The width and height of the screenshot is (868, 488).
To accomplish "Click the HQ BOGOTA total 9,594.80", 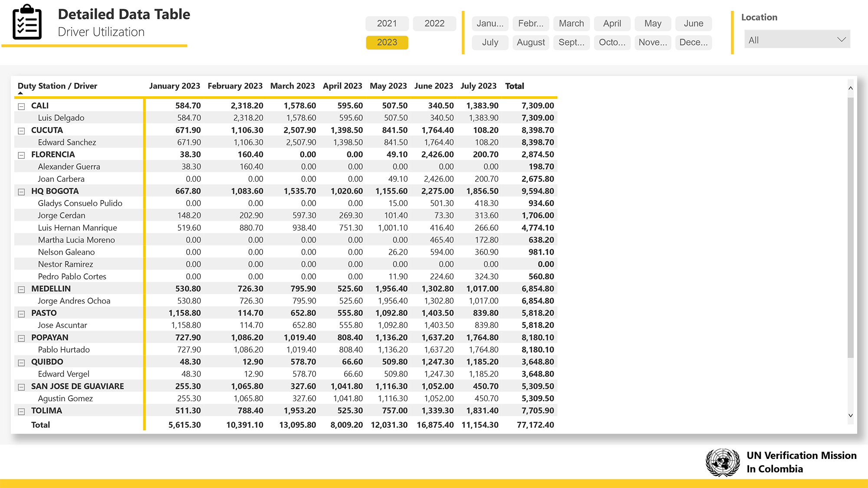I will click(538, 191).
